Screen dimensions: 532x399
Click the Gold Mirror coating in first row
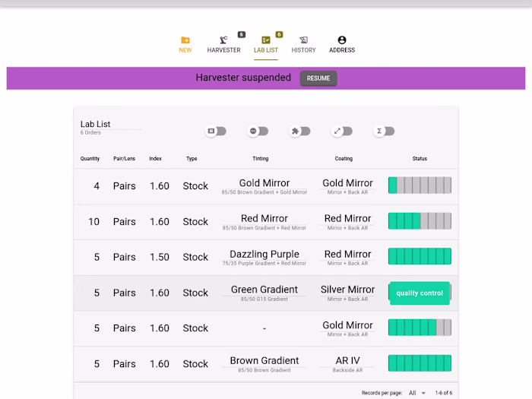tap(348, 187)
